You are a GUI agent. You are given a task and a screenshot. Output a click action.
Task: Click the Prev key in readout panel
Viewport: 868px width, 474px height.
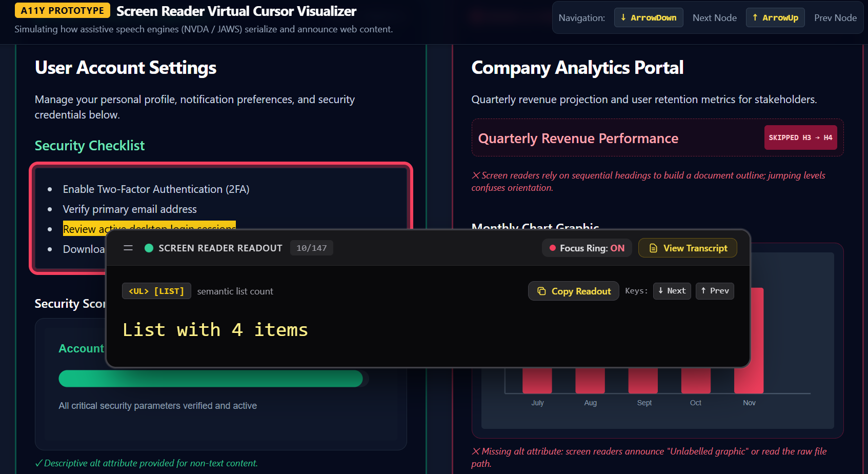click(x=715, y=291)
